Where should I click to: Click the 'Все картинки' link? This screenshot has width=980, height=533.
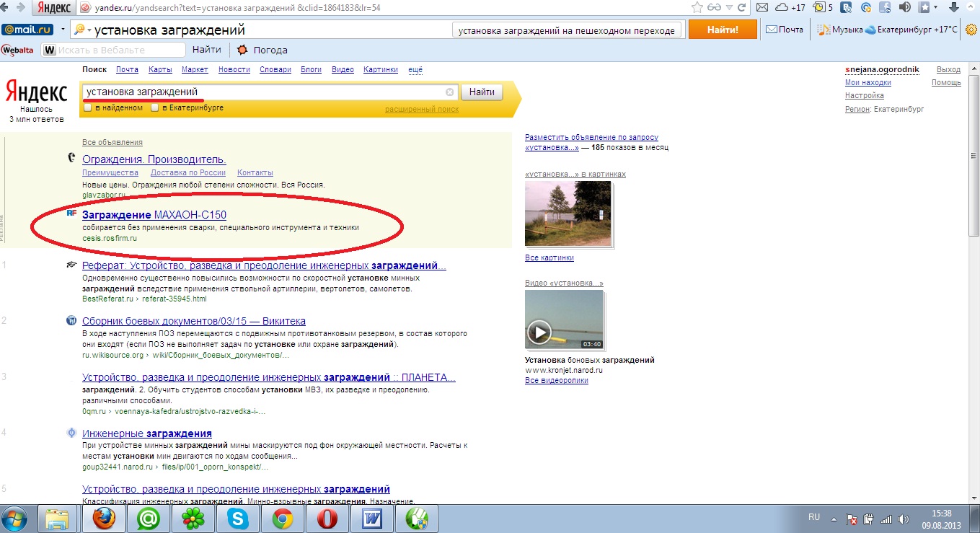[x=549, y=257]
